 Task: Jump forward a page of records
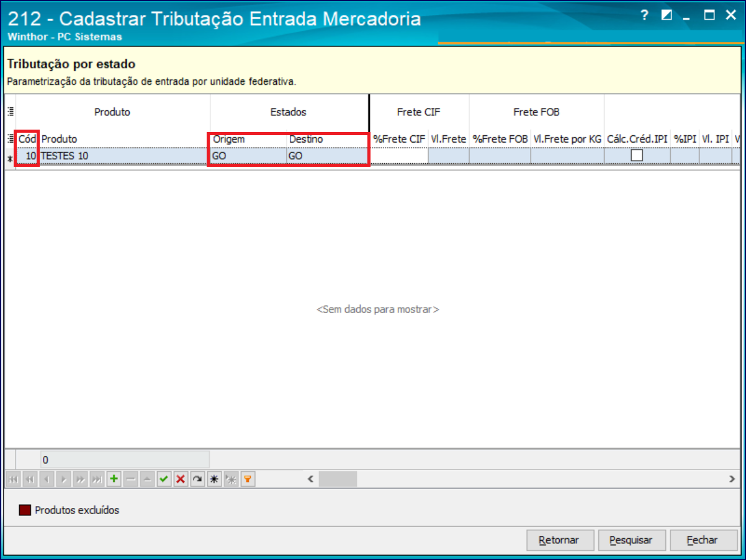coord(80,479)
